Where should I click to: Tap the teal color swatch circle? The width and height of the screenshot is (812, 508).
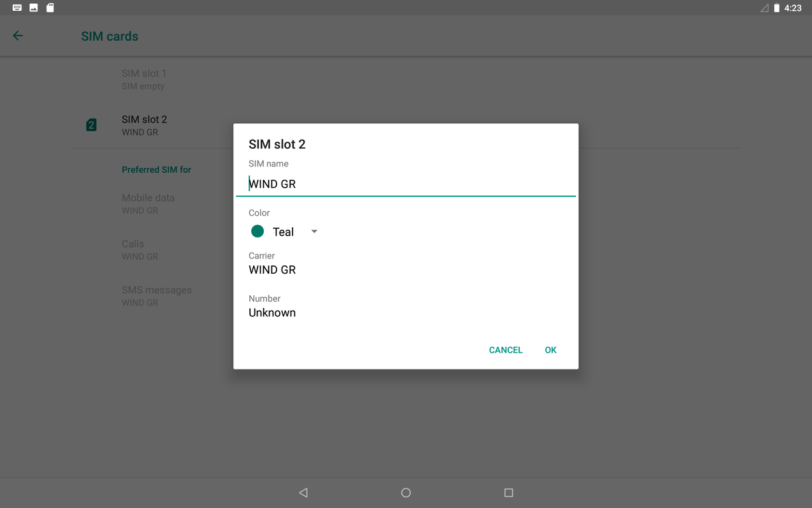click(257, 231)
